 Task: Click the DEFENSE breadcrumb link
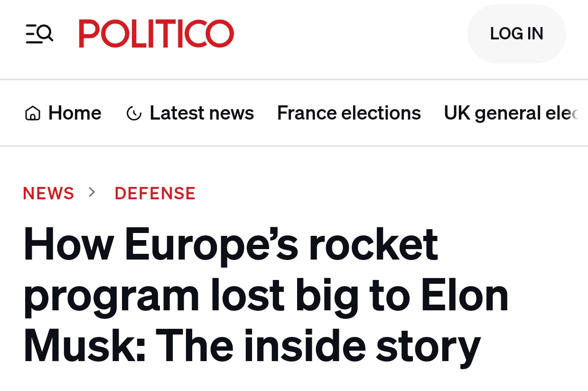coord(155,193)
